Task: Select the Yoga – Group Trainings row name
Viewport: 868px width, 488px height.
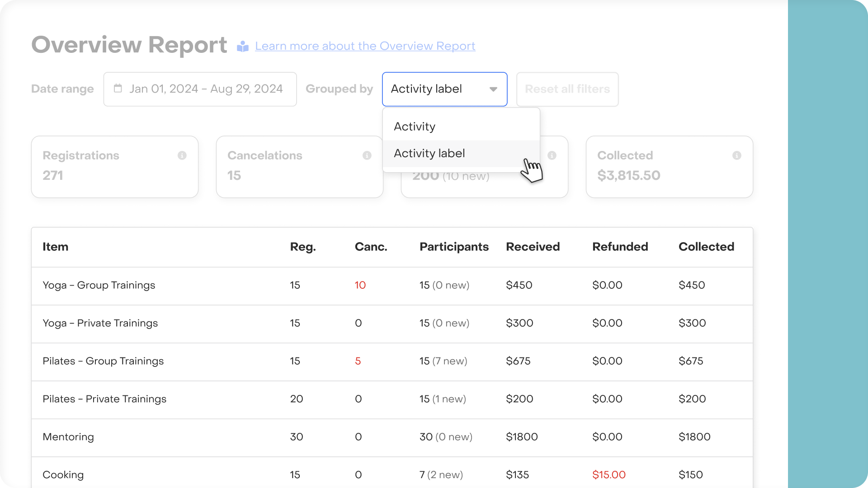Action: (99, 285)
